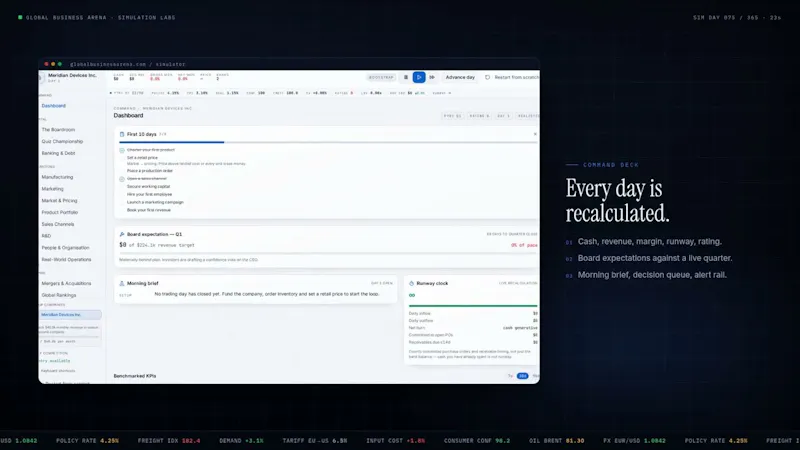Open Banking & Debt section
The width and height of the screenshot is (800, 450).
tap(58, 153)
